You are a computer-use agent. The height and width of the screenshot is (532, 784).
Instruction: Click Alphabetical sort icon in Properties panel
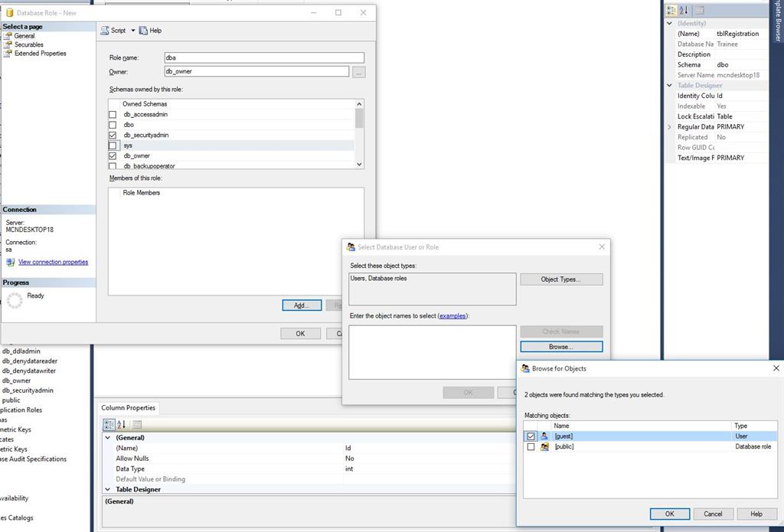click(684, 10)
